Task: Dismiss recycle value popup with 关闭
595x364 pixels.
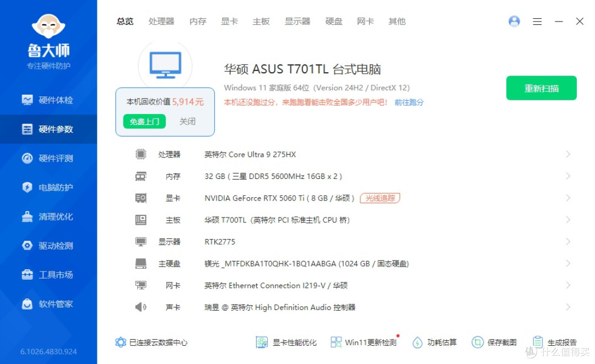Action: 187,121
